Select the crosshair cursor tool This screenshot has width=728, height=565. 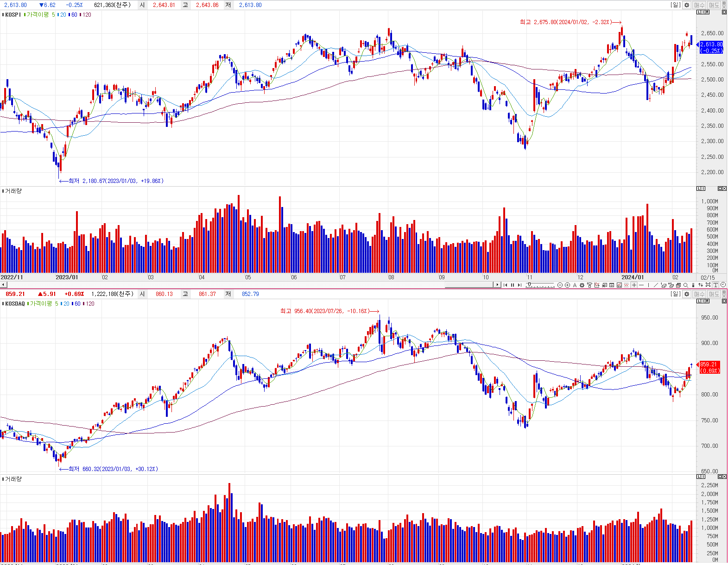pyautogui.click(x=634, y=285)
